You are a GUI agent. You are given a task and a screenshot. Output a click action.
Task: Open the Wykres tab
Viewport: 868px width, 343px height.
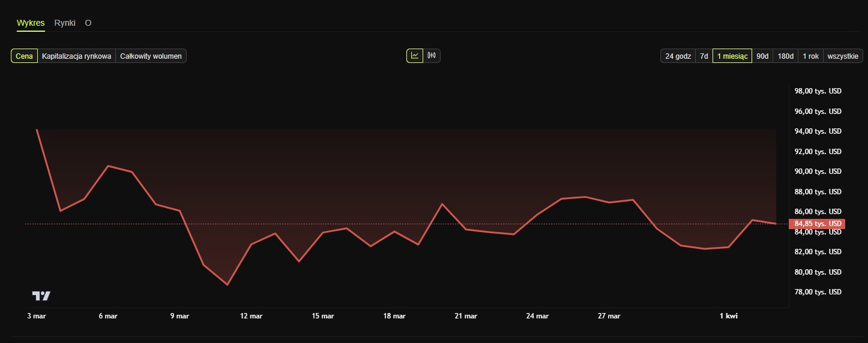pos(31,23)
